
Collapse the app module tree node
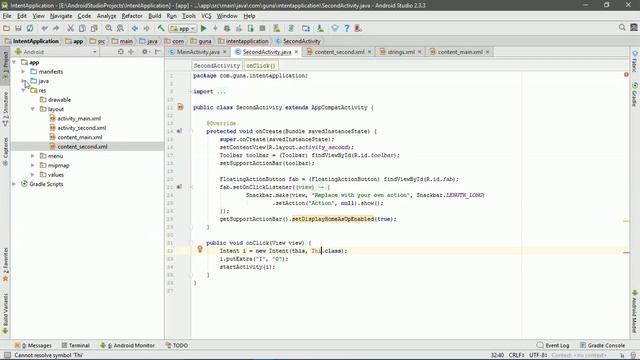click(15, 62)
